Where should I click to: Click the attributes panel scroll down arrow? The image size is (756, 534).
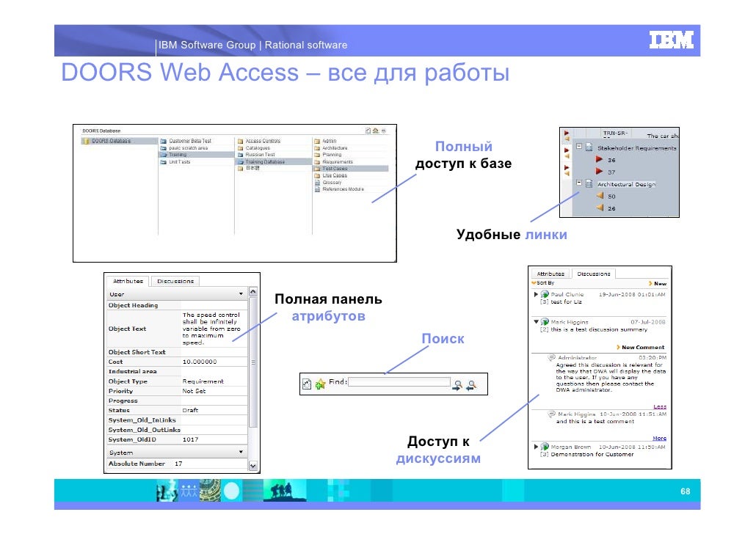pos(253,466)
